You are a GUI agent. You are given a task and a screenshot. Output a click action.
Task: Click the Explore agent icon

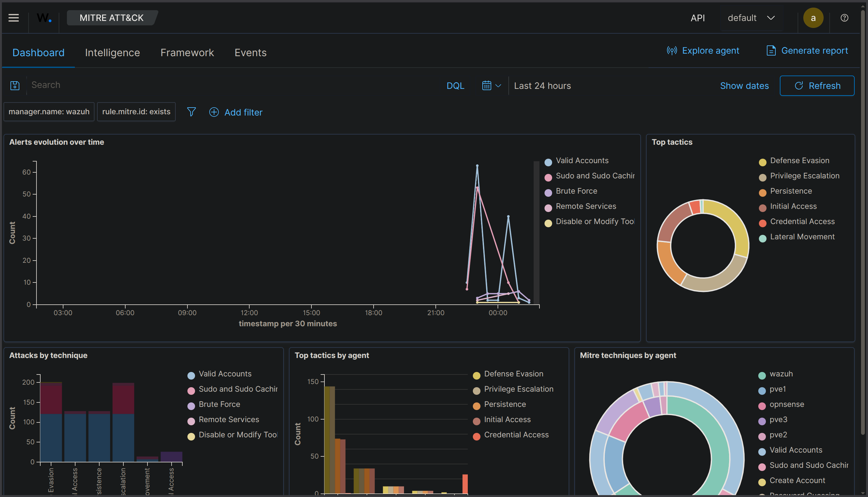click(672, 50)
